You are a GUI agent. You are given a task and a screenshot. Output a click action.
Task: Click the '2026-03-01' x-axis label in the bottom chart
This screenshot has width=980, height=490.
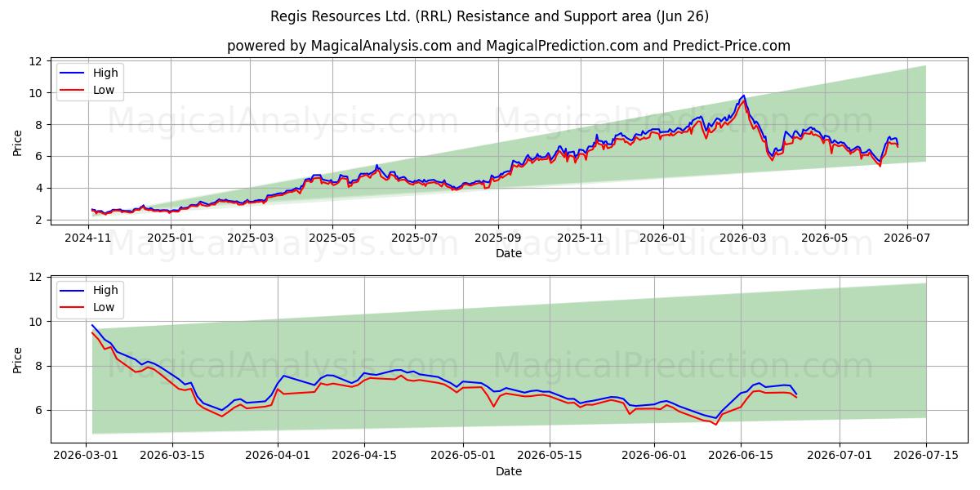coord(86,456)
